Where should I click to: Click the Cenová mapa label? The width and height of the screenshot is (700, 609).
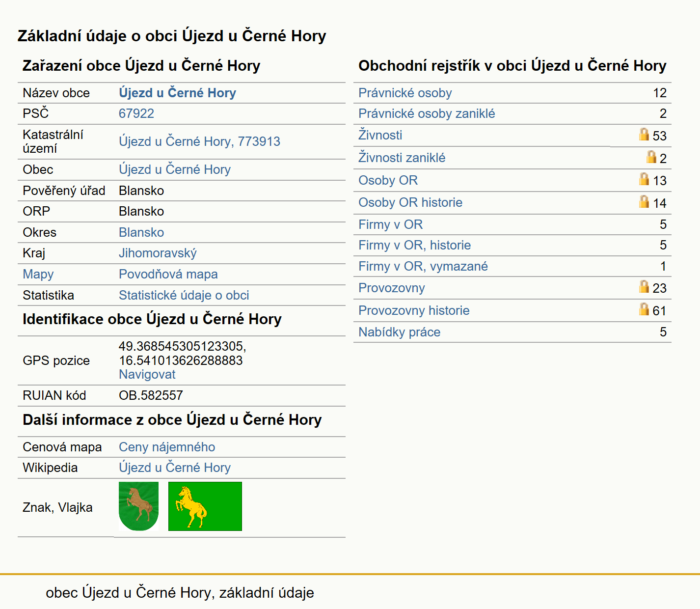(62, 447)
